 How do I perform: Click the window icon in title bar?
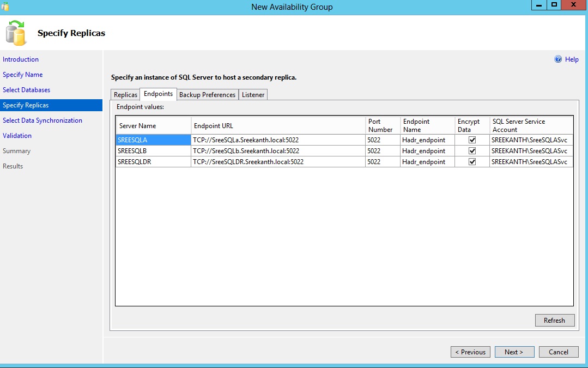tap(5, 7)
